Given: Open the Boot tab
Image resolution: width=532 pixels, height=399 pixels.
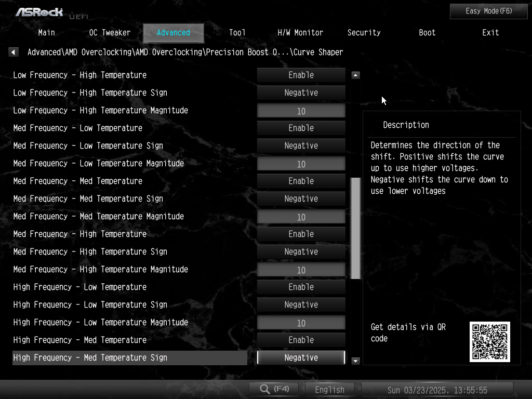Looking at the screenshot, I should pyautogui.click(x=427, y=33).
